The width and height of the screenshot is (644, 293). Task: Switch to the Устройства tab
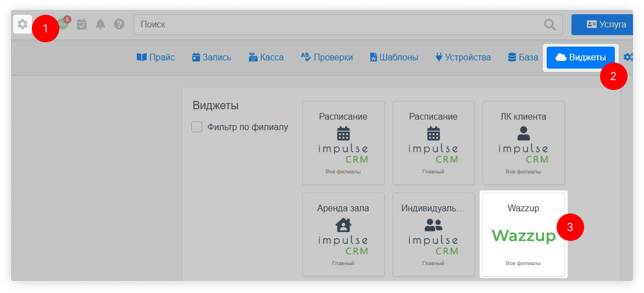(x=463, y=57)
